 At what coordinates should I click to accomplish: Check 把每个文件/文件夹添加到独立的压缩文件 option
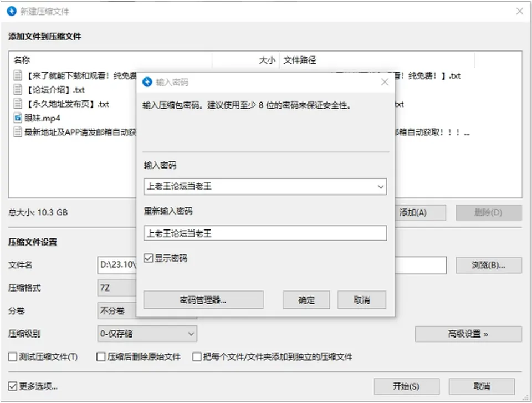197,357
